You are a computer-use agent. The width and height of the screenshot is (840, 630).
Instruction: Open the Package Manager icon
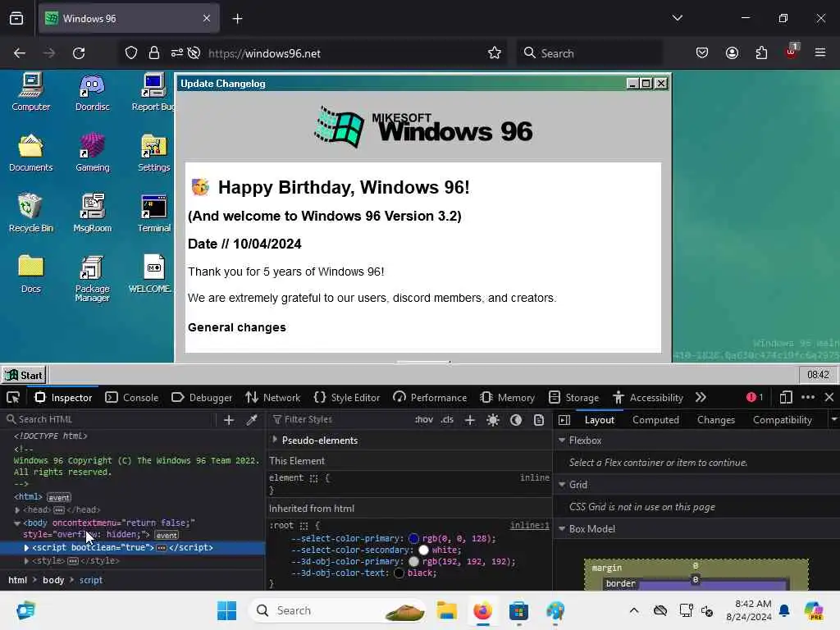click(92, 278)
